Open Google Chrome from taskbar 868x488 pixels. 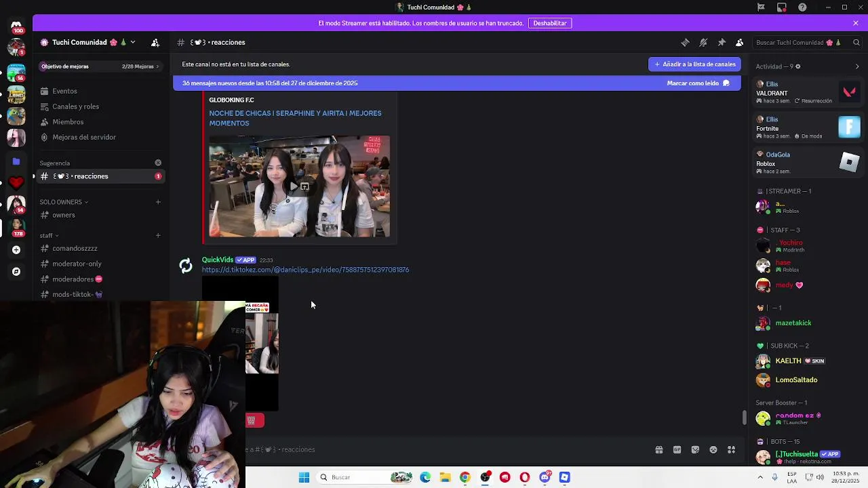point(465,477)
